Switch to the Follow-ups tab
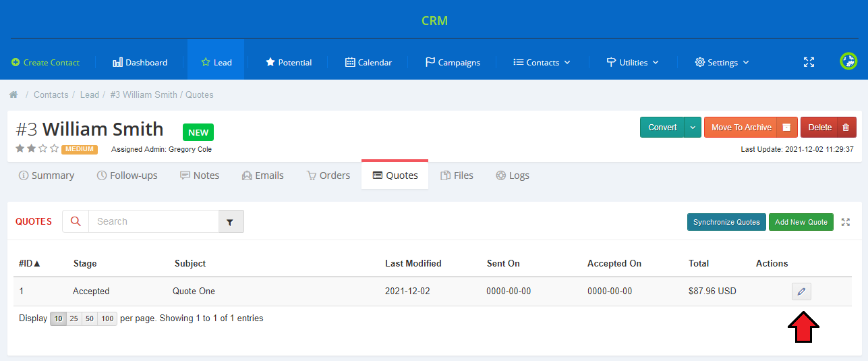Image resolution: width=868 pixels, height=361 pixels. 127,175
